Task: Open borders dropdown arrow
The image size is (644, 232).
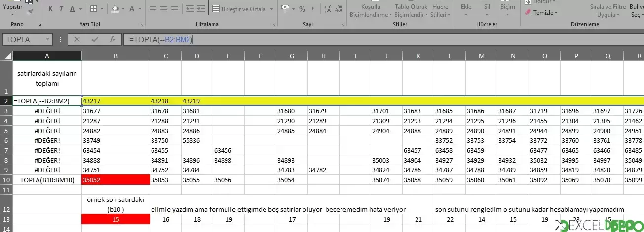Action: (101, 9)
